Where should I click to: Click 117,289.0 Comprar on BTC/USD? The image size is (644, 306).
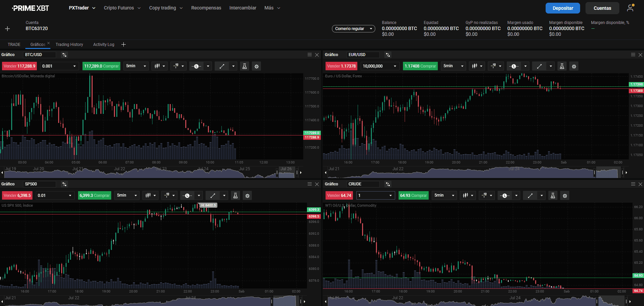[x=101, y=66]
